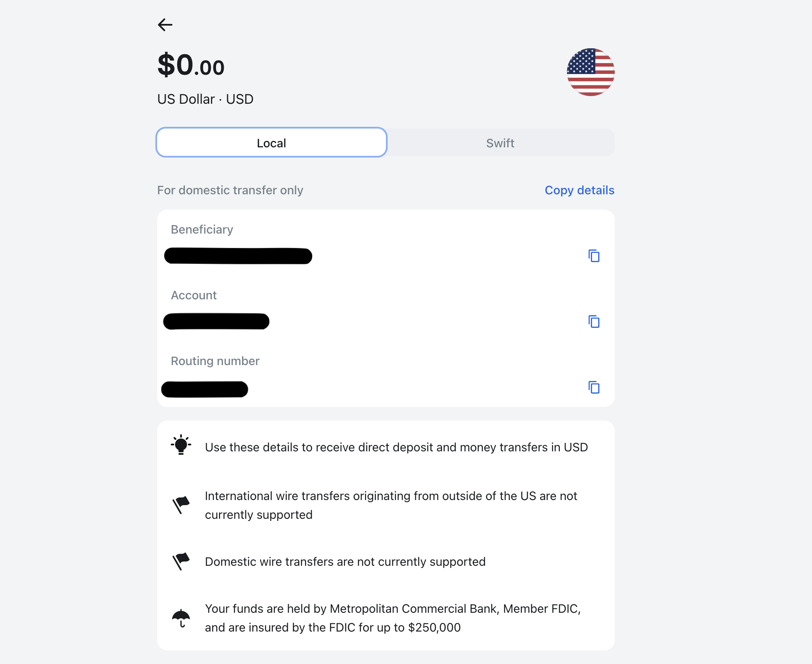Image resolution: width=812 pixels, height=664 pixels.
Task: Copy the Beneficiary name with copy icon
Action: (594, 256)
